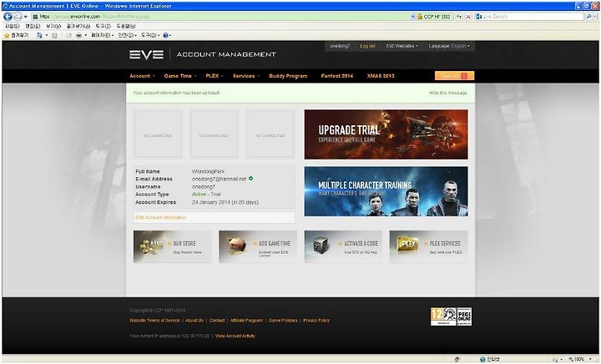
Task: Click the browser Back arrow button
Action: [x=8, y=17]
